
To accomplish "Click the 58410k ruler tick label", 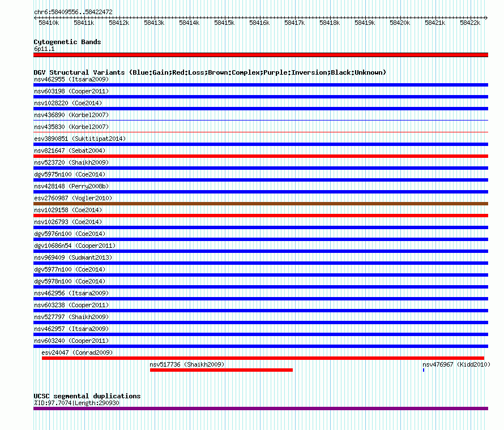I will (49, 23).
